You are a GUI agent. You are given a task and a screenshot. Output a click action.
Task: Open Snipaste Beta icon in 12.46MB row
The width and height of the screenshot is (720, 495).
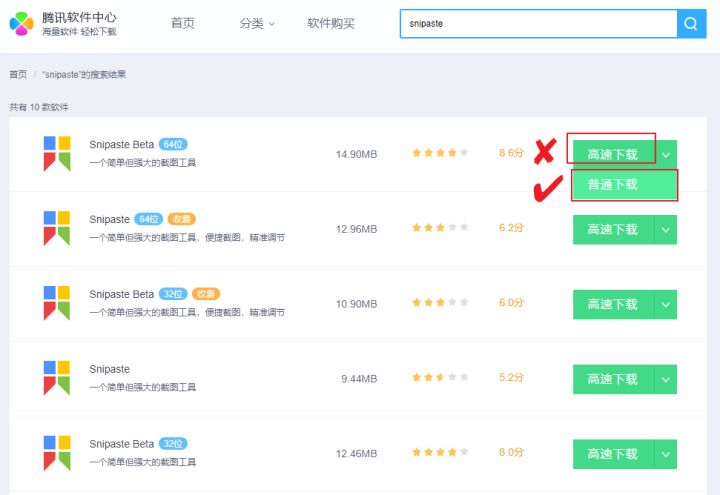tap(57, 453)
